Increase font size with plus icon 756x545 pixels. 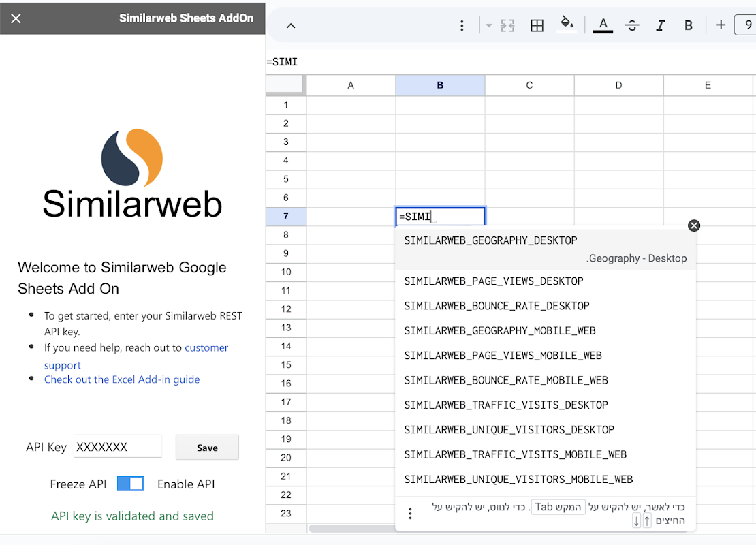[721, 25]
